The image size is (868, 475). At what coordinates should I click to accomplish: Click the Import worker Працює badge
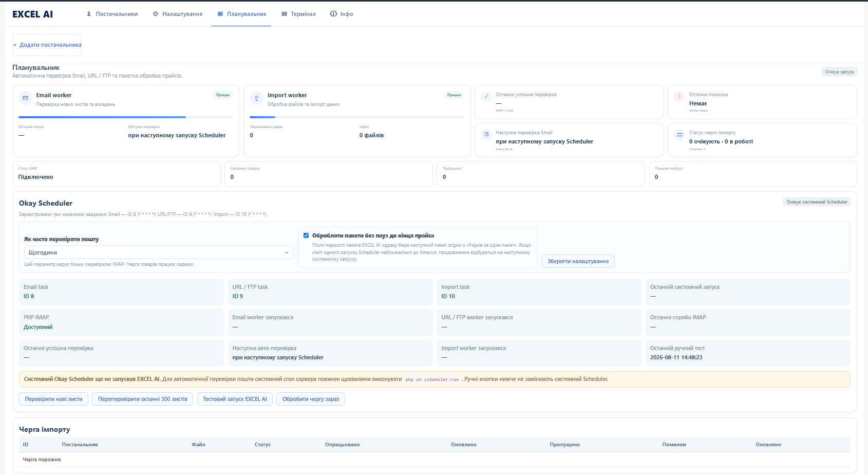[454, 95]
